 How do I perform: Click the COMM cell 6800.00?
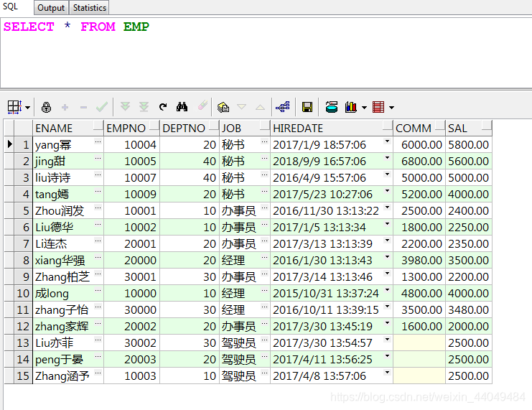[419, 162]
